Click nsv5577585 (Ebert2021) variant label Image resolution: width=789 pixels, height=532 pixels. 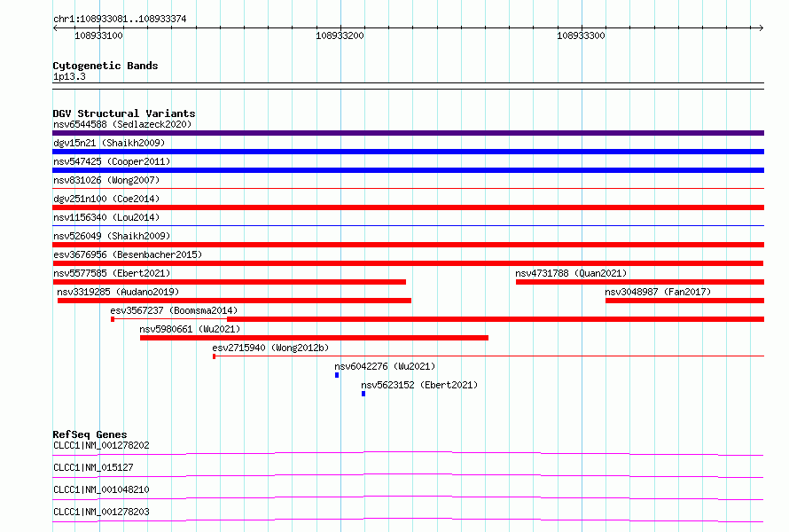pos(112,273)
